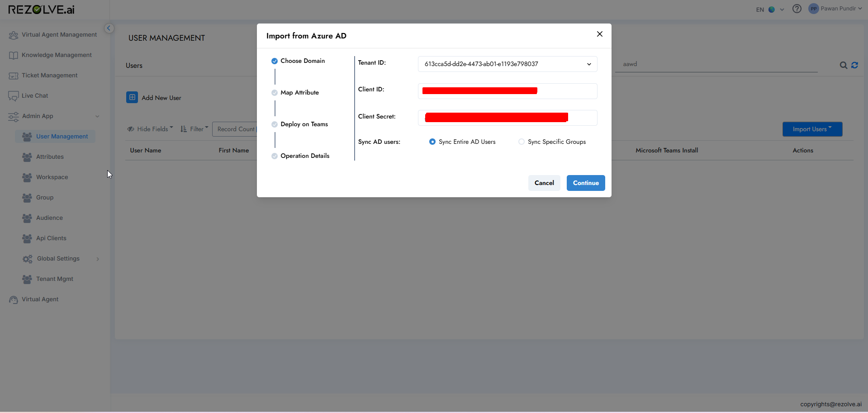The height and width of the screenshot is (413, 868).
Task: Click the Users section label
Action: 134,66
